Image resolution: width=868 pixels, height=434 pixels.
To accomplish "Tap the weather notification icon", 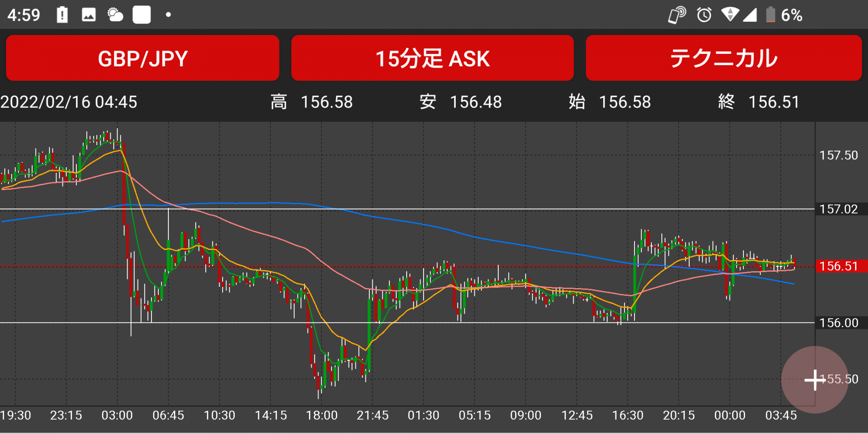I will (x=115, y=15).
